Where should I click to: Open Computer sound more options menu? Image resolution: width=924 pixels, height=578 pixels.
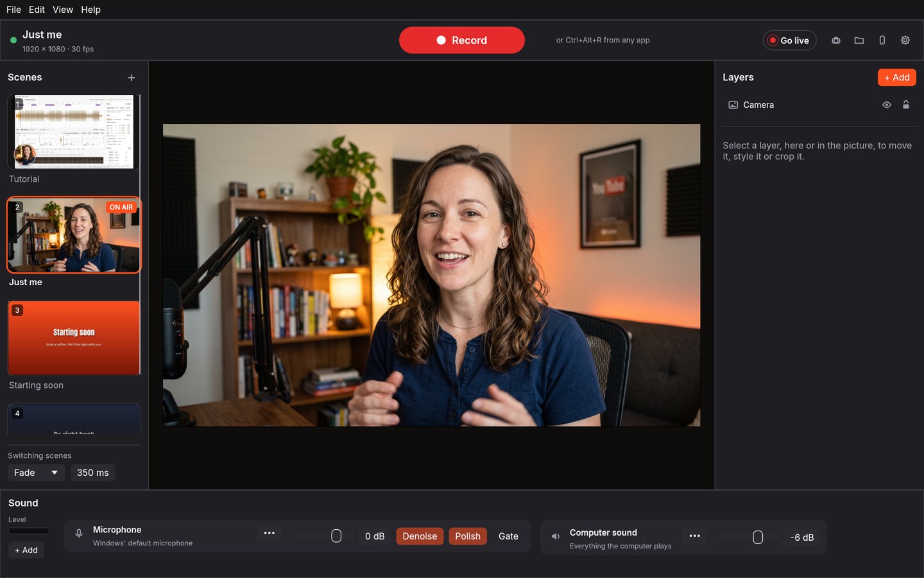[x=695, y=536]
